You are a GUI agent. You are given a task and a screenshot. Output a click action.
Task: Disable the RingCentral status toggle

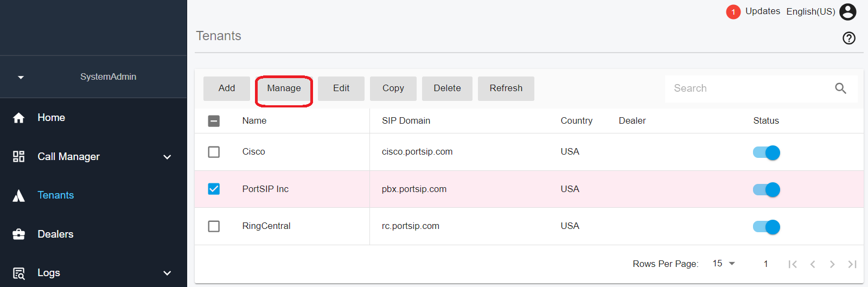click(x=766, y=227)
